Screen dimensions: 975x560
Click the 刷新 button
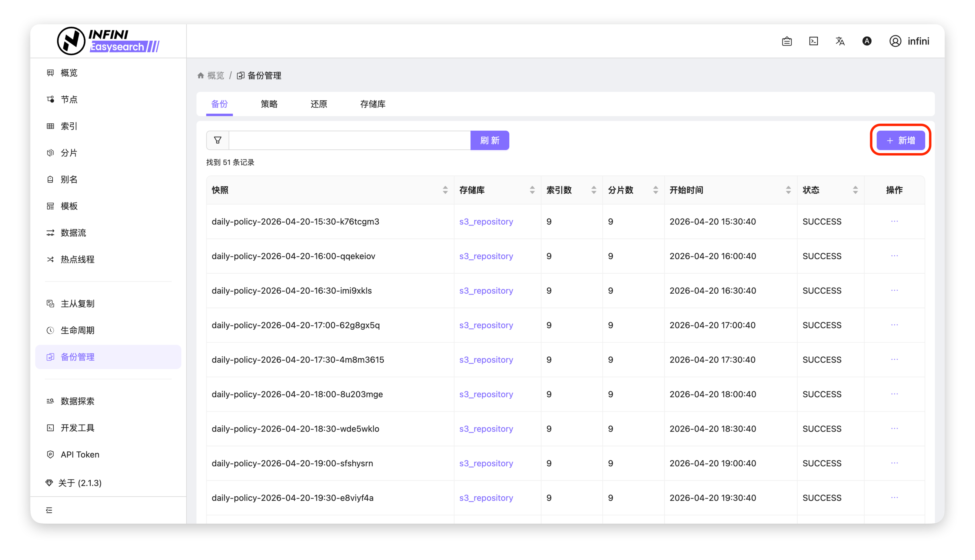[x=489, y=140]
